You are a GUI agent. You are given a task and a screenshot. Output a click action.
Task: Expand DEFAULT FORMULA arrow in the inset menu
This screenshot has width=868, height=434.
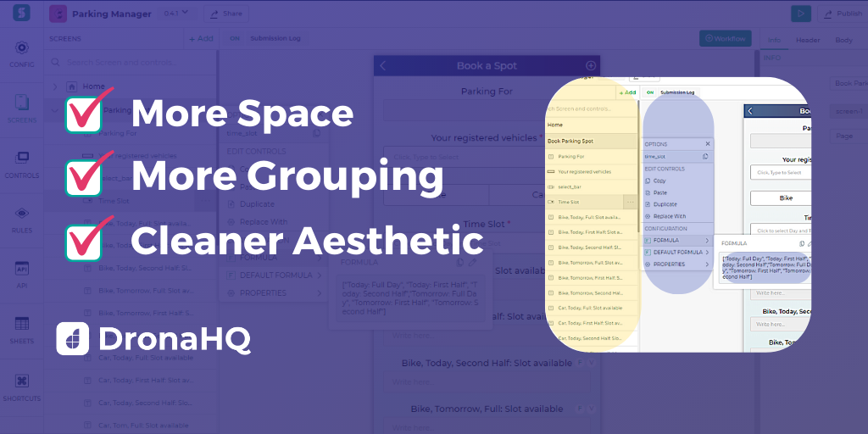[x=707, y=253]
